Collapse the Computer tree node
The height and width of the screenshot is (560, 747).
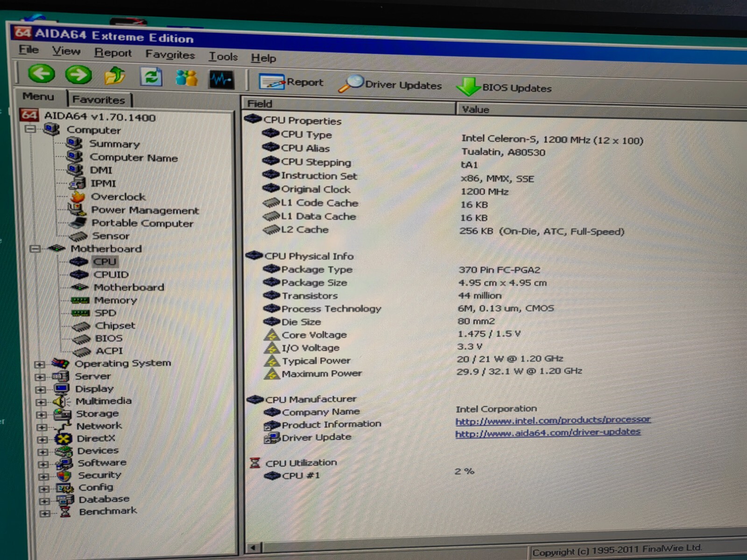pyautogui.click(x=30, y=129)
